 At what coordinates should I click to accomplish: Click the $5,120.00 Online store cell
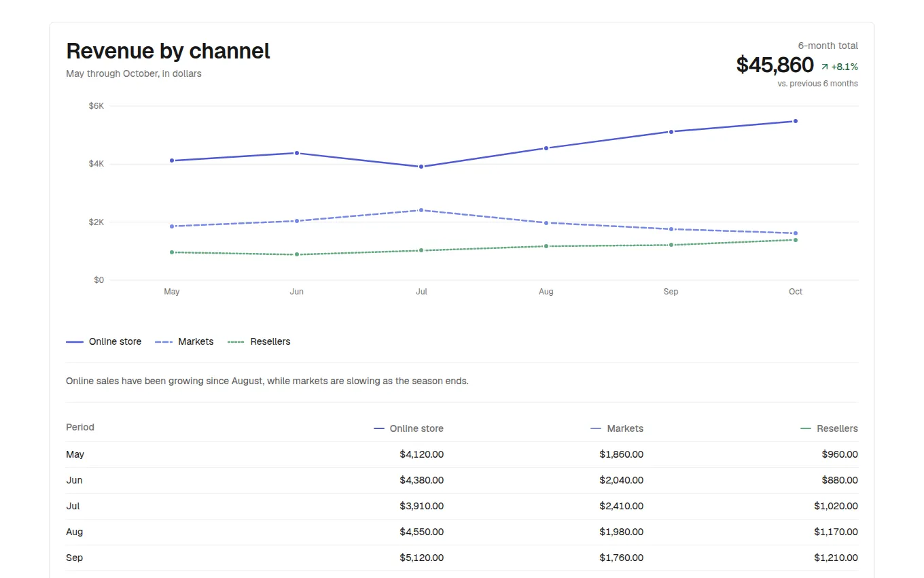421,558
